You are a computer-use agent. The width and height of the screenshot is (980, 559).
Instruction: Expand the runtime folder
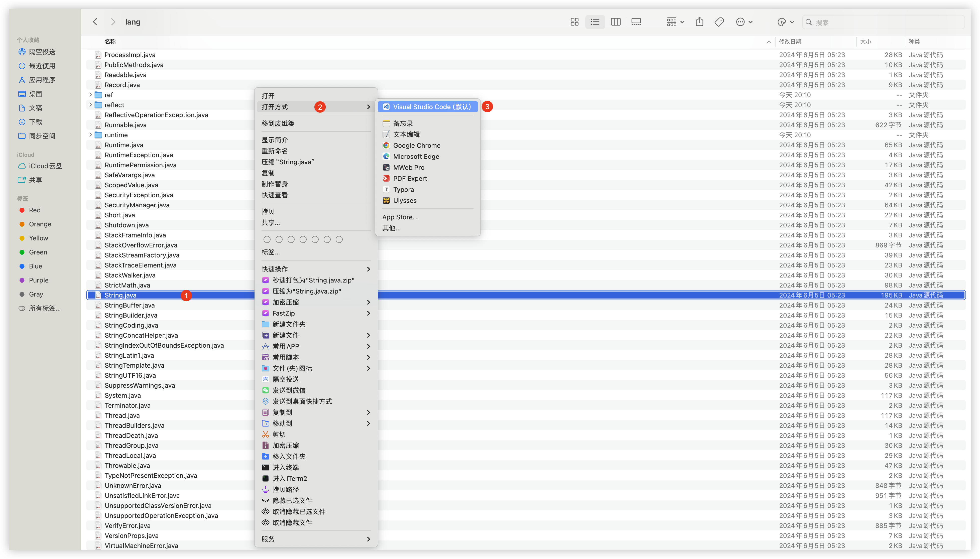click(x=90, y=135)
